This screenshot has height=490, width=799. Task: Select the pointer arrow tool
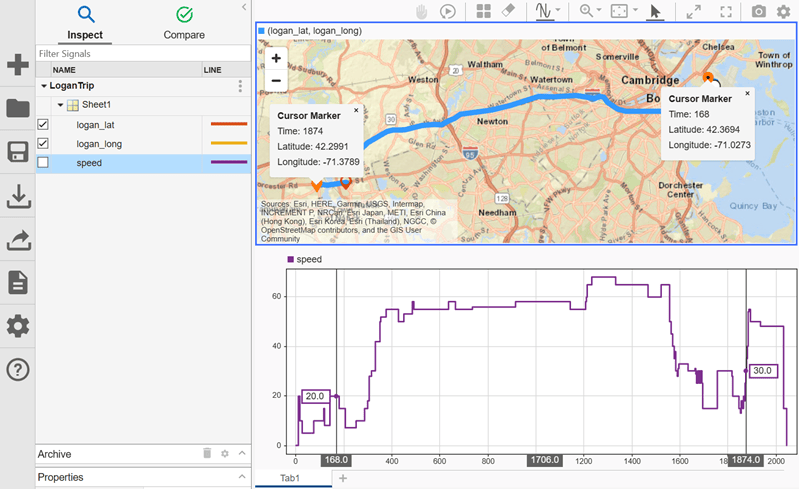coord(655,11)
